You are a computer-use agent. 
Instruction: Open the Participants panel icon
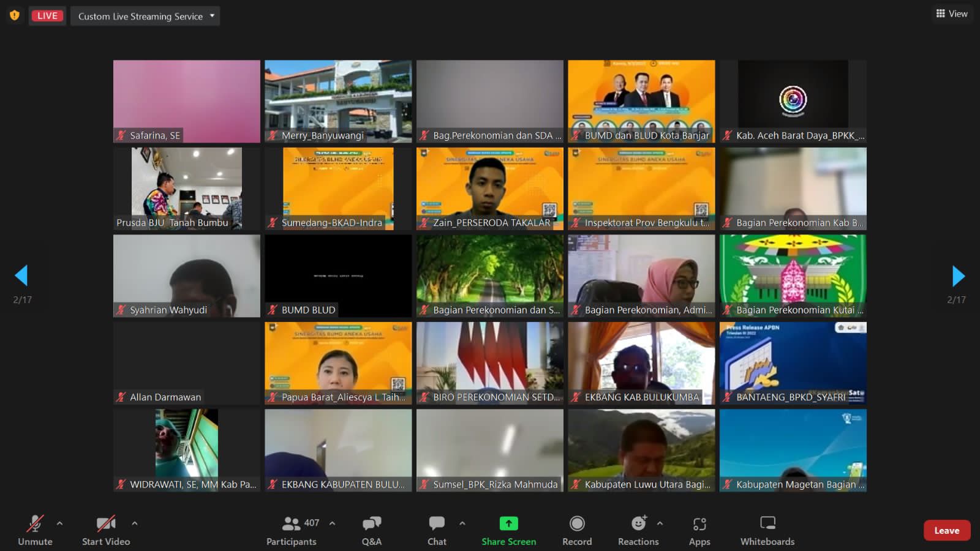tap(292, 523)
